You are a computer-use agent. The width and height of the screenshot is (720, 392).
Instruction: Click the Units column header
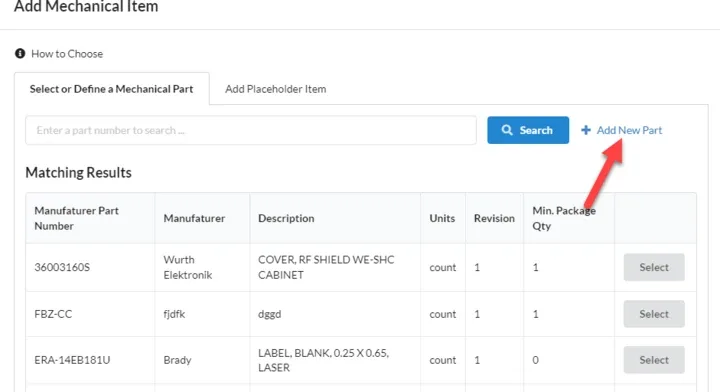(x=442, y=218)
